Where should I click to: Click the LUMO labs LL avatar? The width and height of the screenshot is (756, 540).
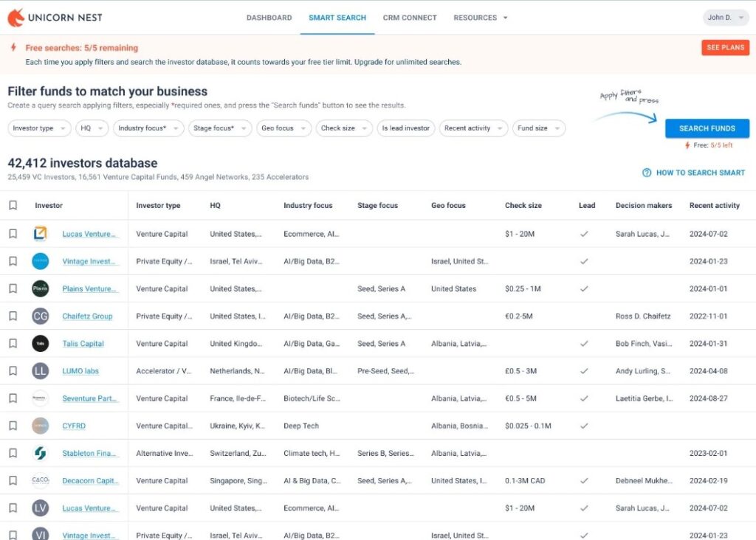(x=40, y=371)
